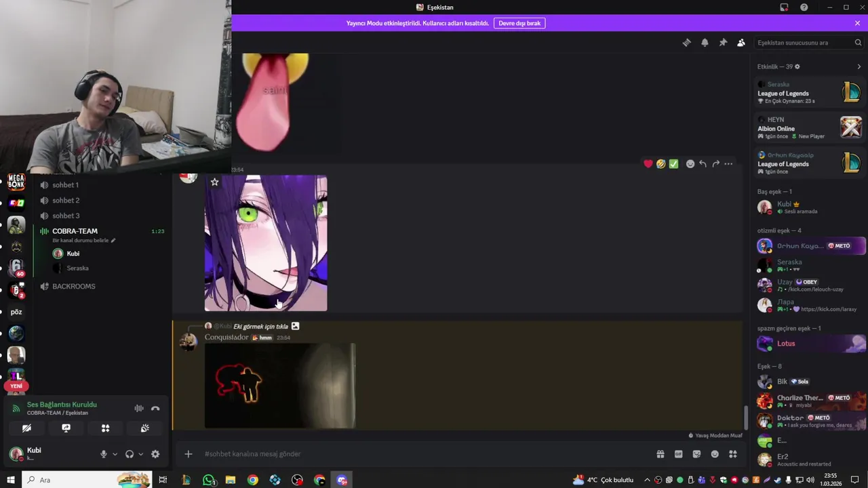868x488 pixels.
Task: Open the sticker picker
Action: click(x=696, y=454)
